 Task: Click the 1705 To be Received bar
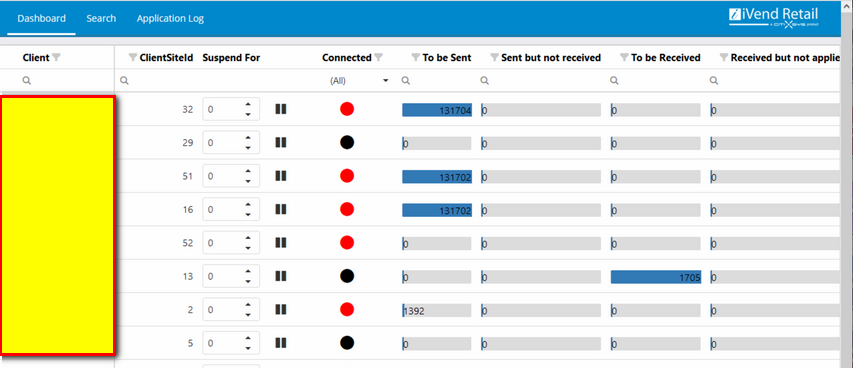coord(656,277)
